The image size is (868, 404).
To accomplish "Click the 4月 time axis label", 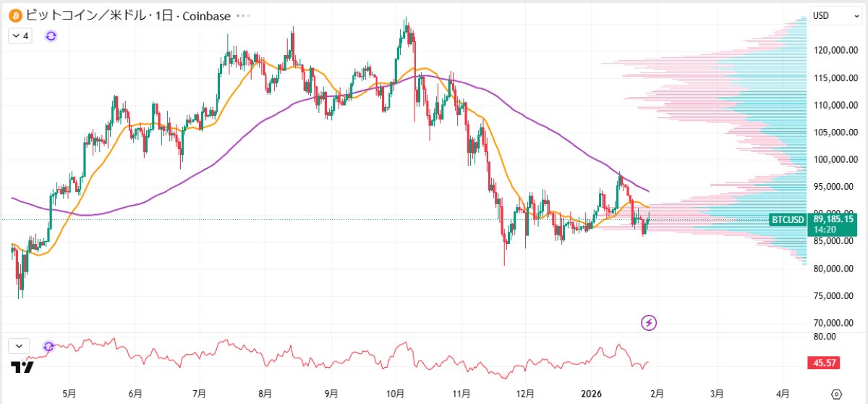I will click(783, 394).
